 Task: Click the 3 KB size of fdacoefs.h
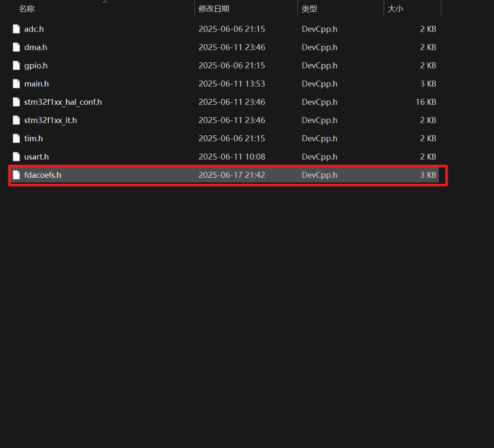428,175
